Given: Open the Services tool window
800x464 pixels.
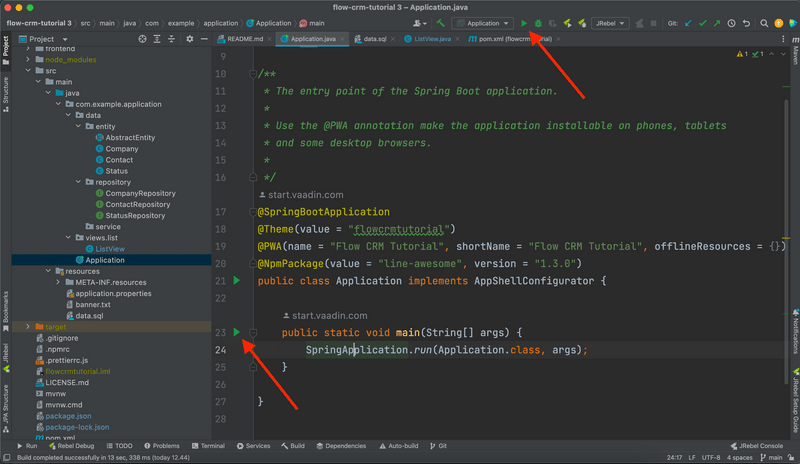Looking at the screenshot, I should point(253,446).
